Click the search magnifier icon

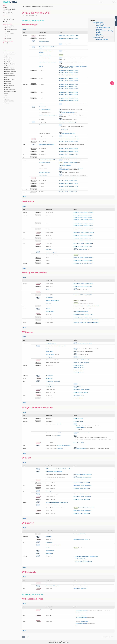pos(113,2)
